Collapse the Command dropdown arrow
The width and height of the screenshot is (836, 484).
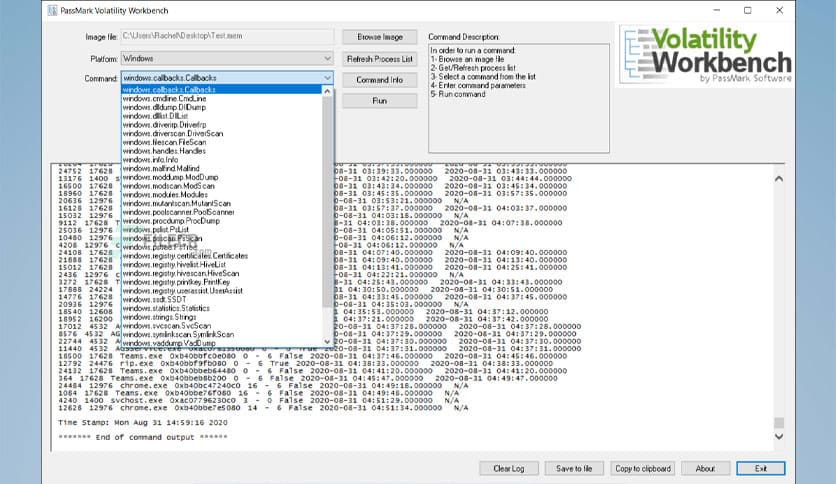pos(327,78)
